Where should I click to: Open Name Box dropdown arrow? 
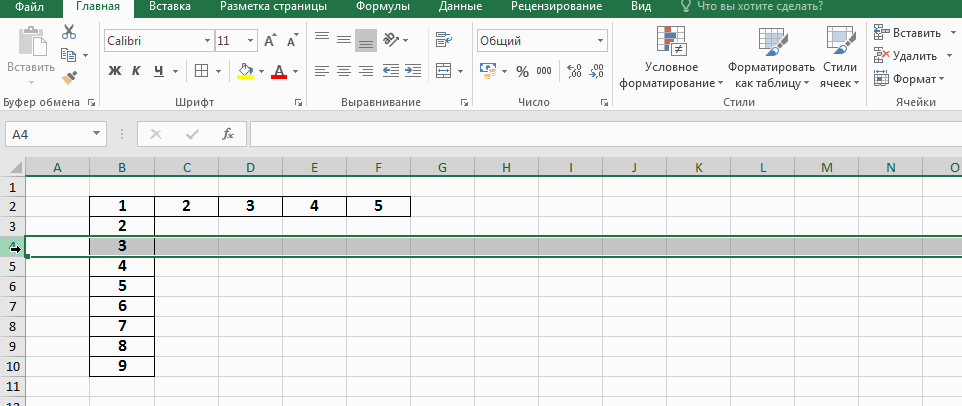tap(96, 134)
